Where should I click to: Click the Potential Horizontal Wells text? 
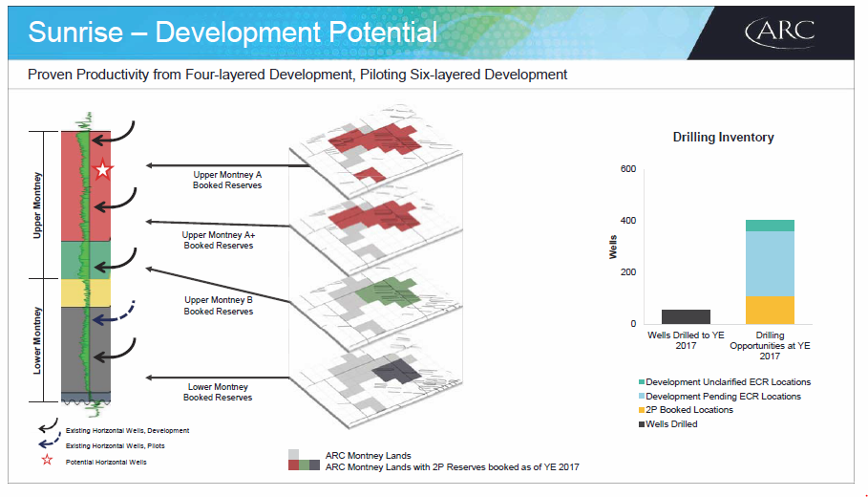pyautogui.click(x=106, y=462)
